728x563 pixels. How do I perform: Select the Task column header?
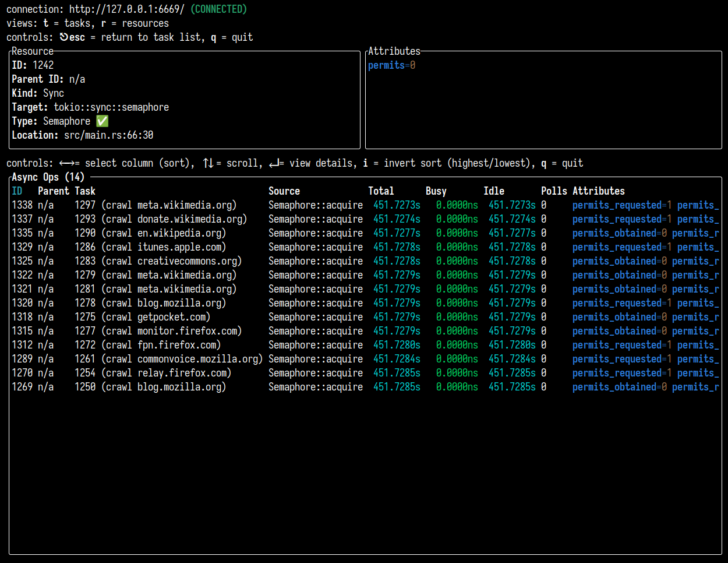pyautogui.click(x=85, y=191)
